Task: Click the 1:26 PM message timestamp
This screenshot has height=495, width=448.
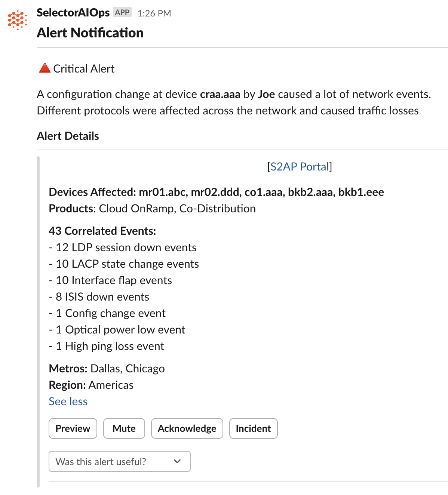Action: (x=154, y=13)
